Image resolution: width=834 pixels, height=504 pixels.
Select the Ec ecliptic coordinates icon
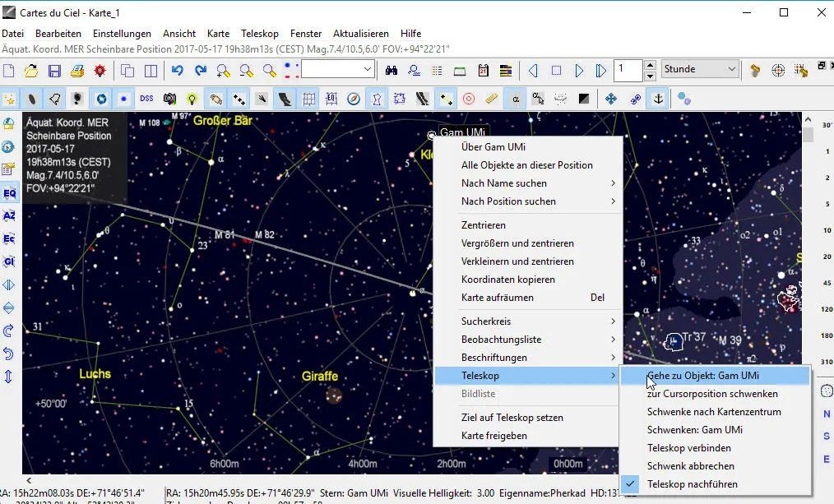coord(9,239)
